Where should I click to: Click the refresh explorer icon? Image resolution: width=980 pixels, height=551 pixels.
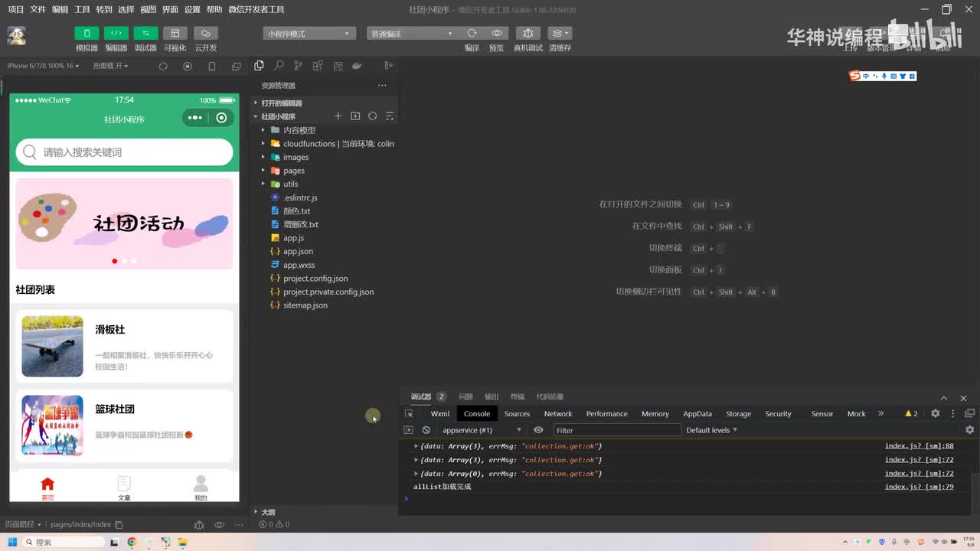(372, 116)
